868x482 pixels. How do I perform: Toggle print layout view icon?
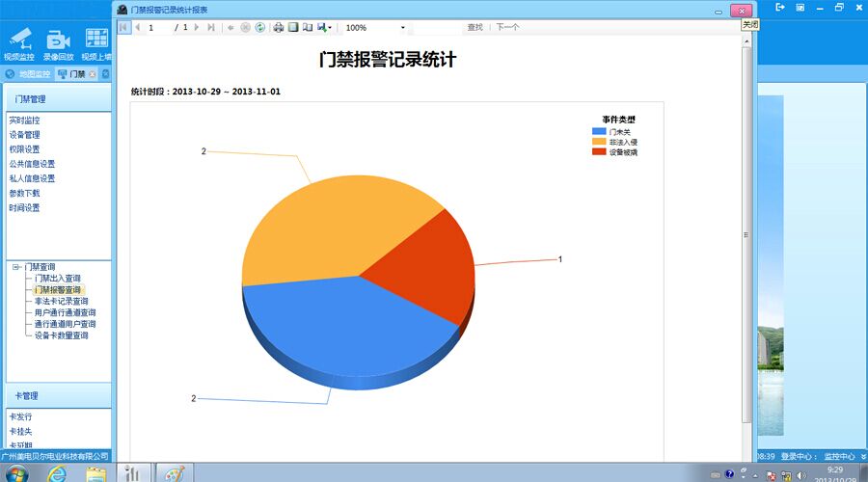[293, 28]
